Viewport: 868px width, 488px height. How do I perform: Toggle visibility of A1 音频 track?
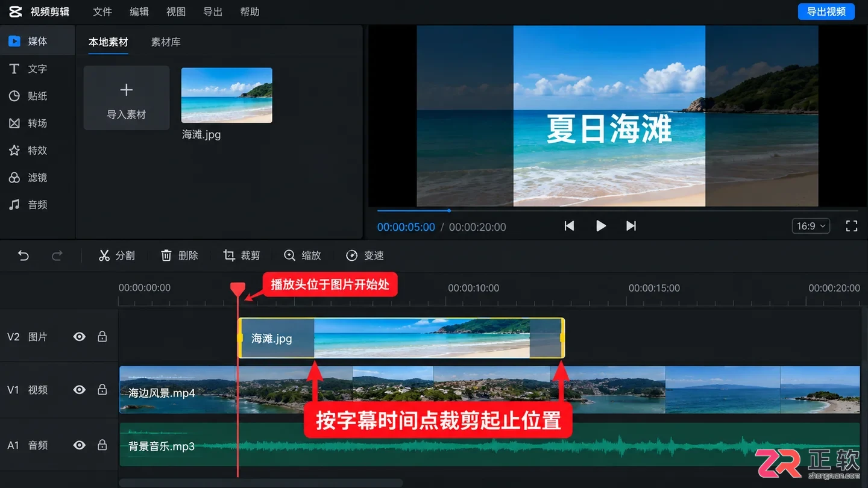coord(79,445)
